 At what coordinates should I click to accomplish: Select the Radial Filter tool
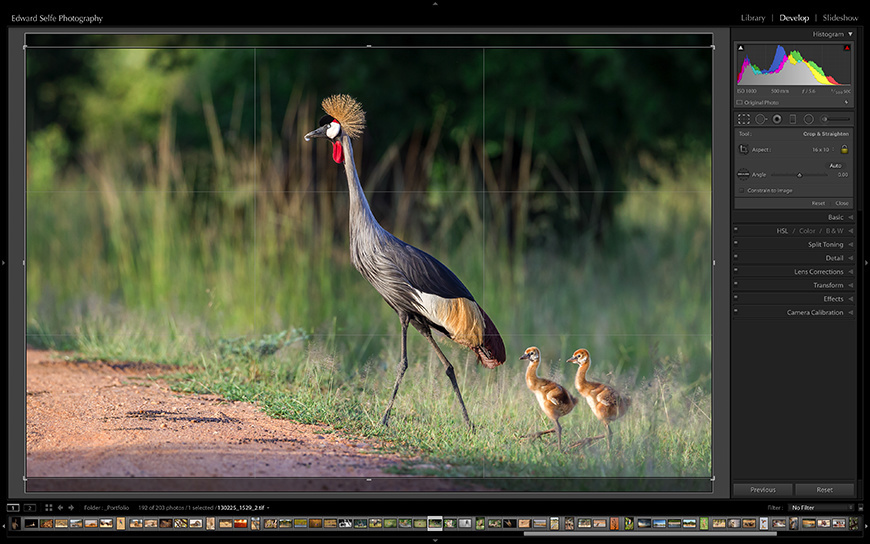(x=808, y=119)
